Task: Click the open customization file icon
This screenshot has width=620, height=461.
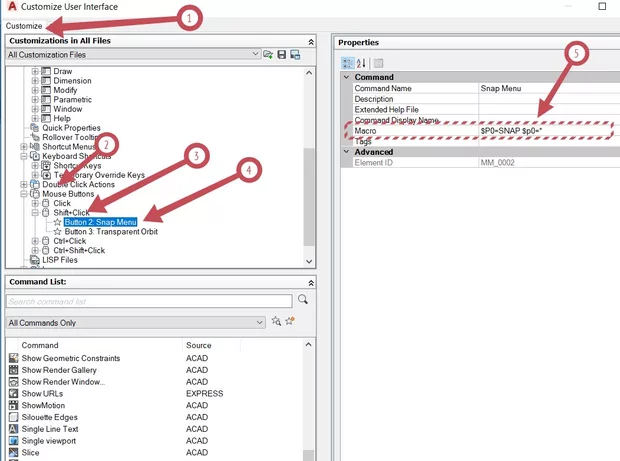Action: tap(268, 55)
